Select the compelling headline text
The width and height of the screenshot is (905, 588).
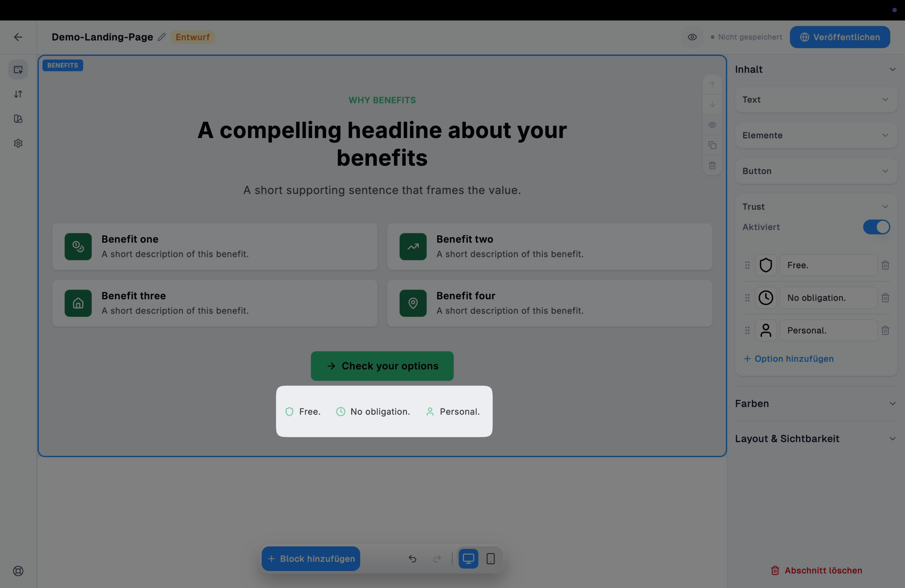coord(382,144)
